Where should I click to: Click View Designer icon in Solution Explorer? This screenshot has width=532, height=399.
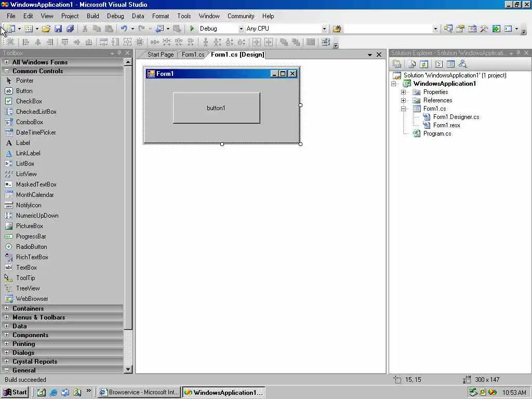450,64
